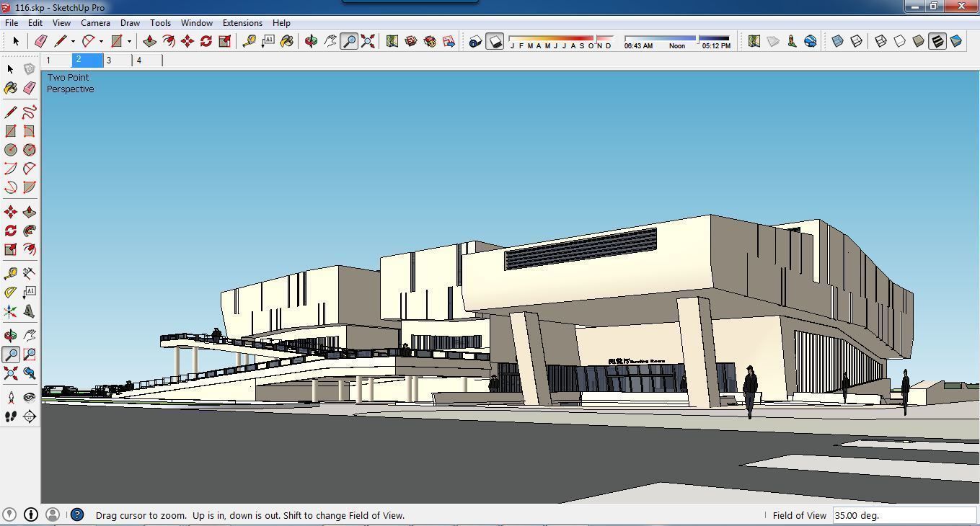Switch to Hidden Line style

coord(900,41)
